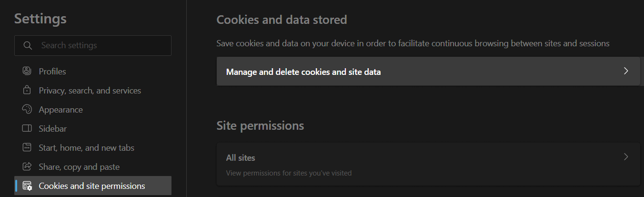
Task: Click the Start, home, and new tabs icon
Action: tap(27, 148)
